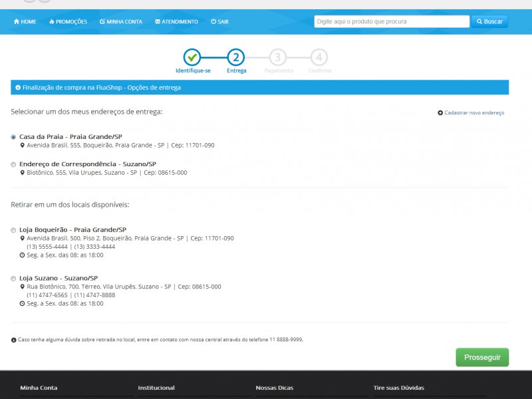The image size is (532, 399).
Task: Choose Loja Boqueirão pickup radio button
Action: pyautogui.click(x=13, y=230)
